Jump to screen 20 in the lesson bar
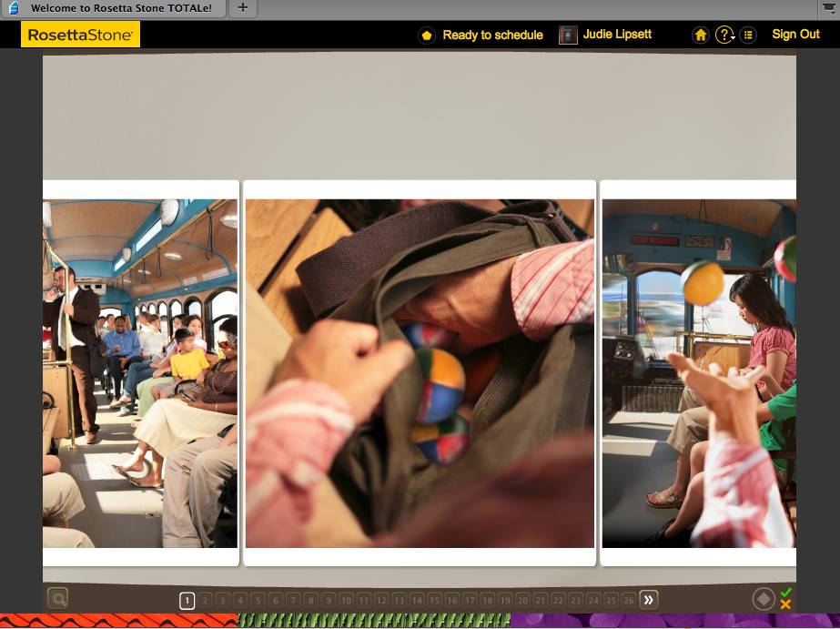Screen dimensions: 840x629 click(x=523, y=601)
